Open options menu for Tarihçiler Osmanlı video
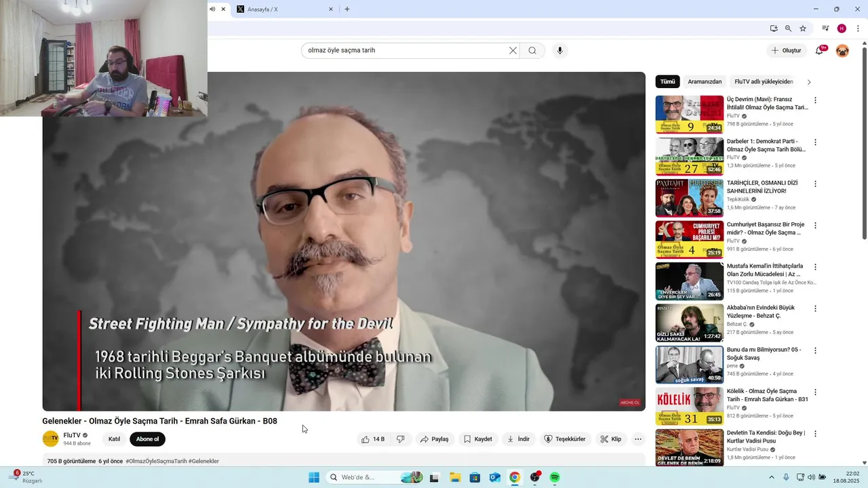Viewport: 868px width, 488px height. (x=815, y=184)
